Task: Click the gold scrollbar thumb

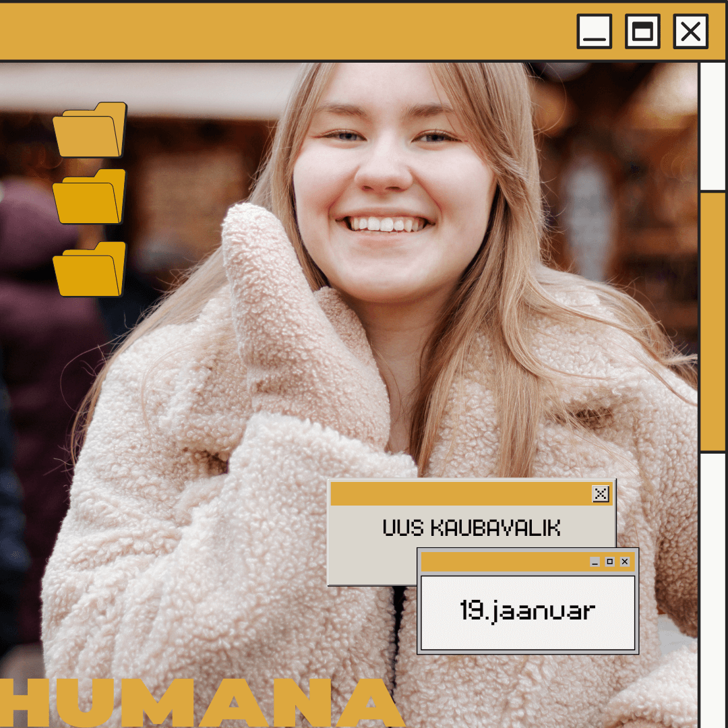Action: (712, 322)
